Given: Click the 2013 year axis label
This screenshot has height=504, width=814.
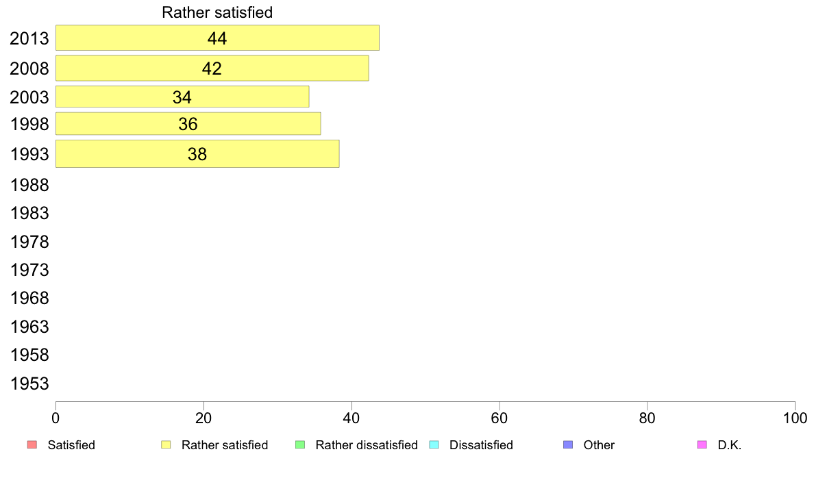Looking at the screenshot, I should [x=29, y=38].
